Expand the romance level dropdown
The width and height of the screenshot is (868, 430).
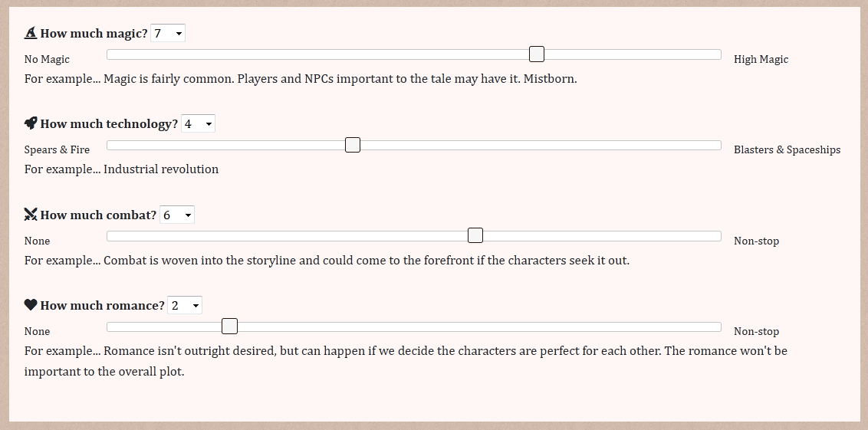(x=185, y=305)
